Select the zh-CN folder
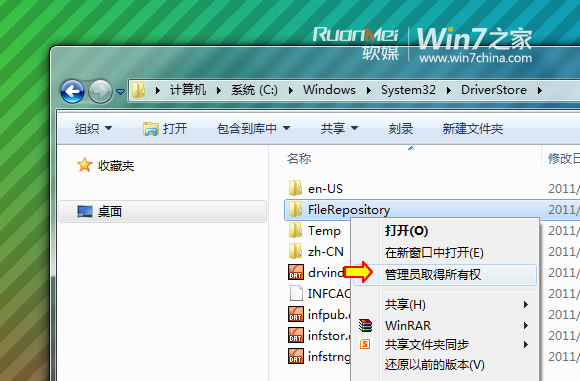The image size is (580, 381). pyautogui.click(x=326, y=252)
